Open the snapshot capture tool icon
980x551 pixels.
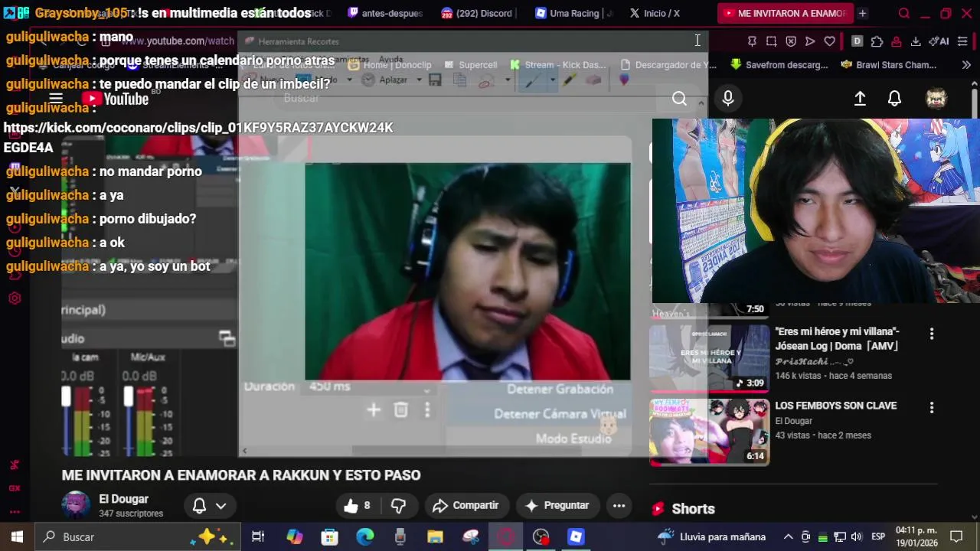(x=771, y=41)
